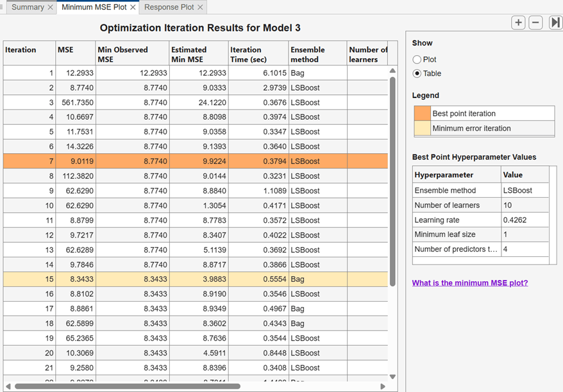Switch to the Summary tab
Image resolution: width=563 pixels, height=392 pixels.
28,7
